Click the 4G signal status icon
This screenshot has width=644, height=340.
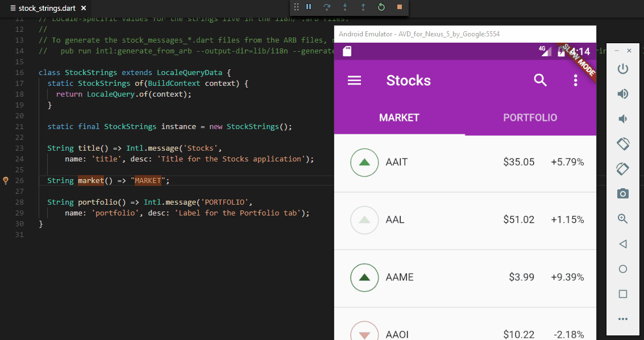[545, 51]
